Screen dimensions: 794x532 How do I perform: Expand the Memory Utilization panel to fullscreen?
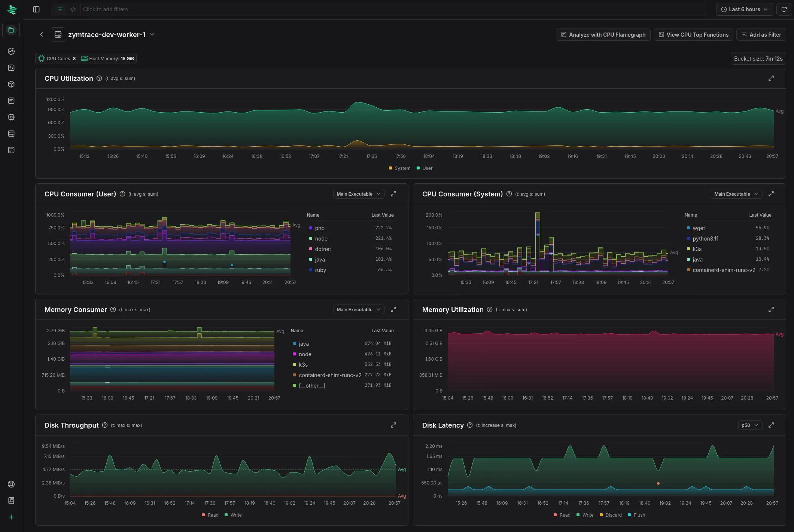[771, 309]
